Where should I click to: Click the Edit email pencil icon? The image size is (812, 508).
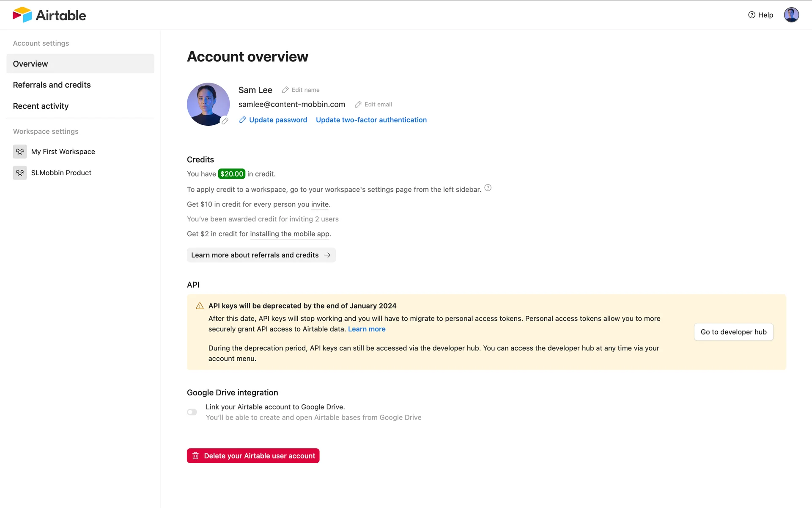358,105
